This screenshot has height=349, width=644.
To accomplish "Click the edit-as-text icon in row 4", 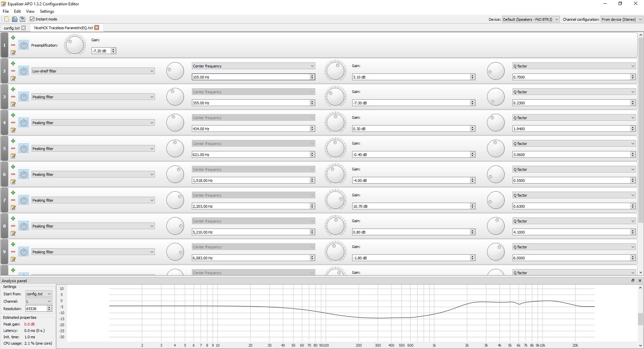I will 13,130.
